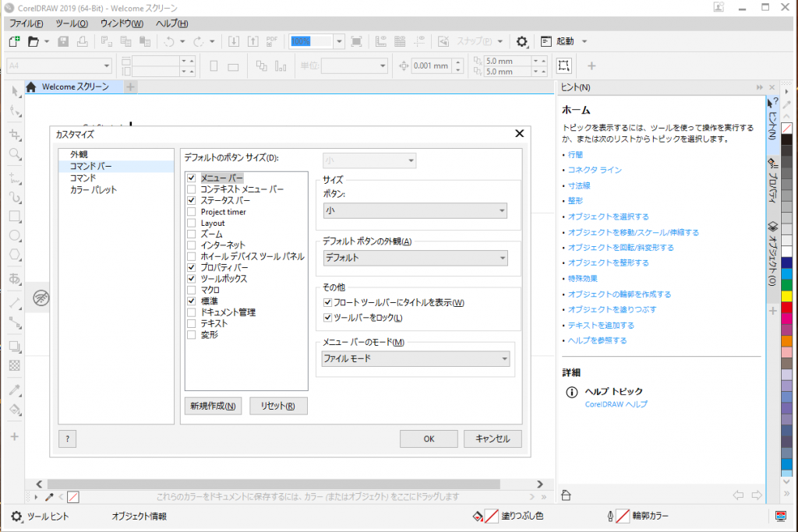Open the 単位 units dropdown
The image size is (798, 532).
coord(383,65)
